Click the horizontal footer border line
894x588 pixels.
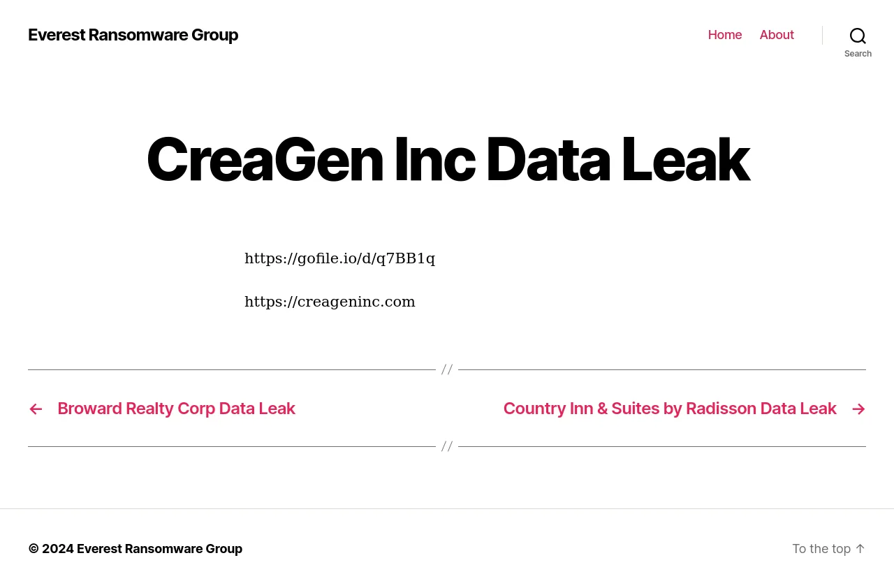pyautogui.click(x=447, y=508)
